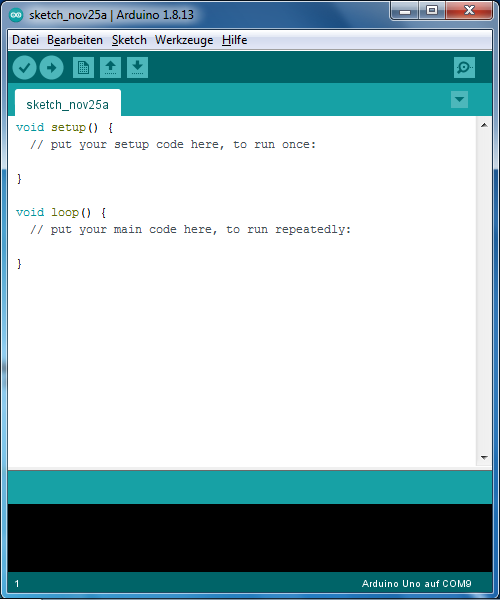The height and width of the screenshot is (600, 500).
Task: Click the Verify checkmark button
Action: pyautogui.click(x=24, y=68)
